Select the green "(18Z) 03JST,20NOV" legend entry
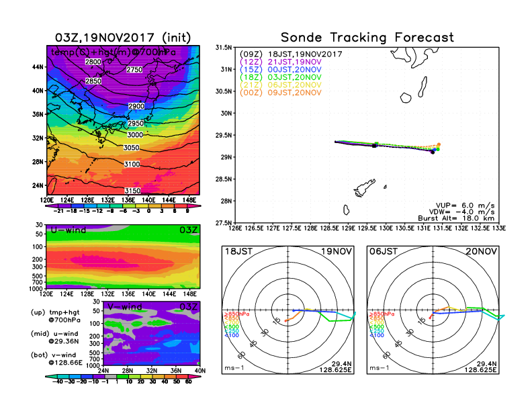532x411 pixels. click(280, 77)
